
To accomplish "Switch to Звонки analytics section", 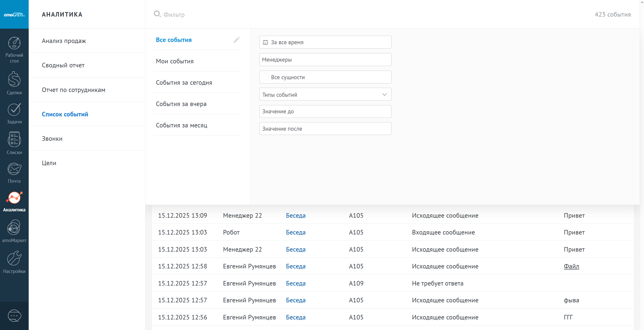I will point(52,138).
